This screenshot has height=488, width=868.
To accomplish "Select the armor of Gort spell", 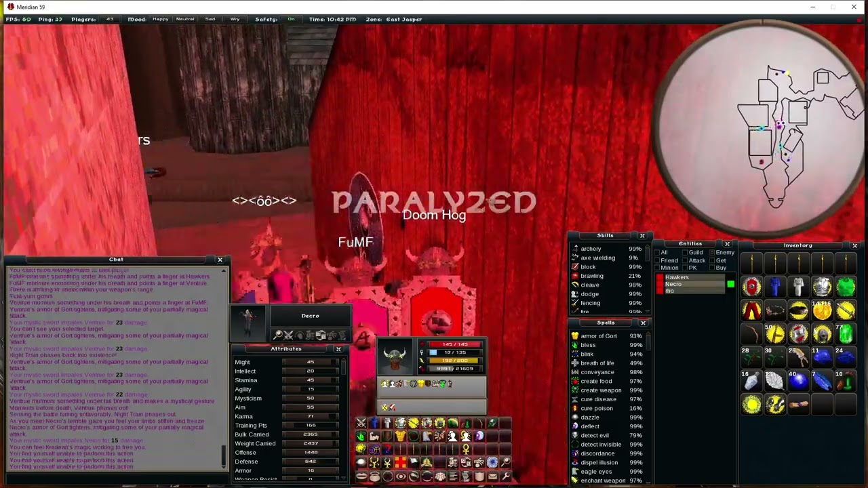I will pos(608,336).
